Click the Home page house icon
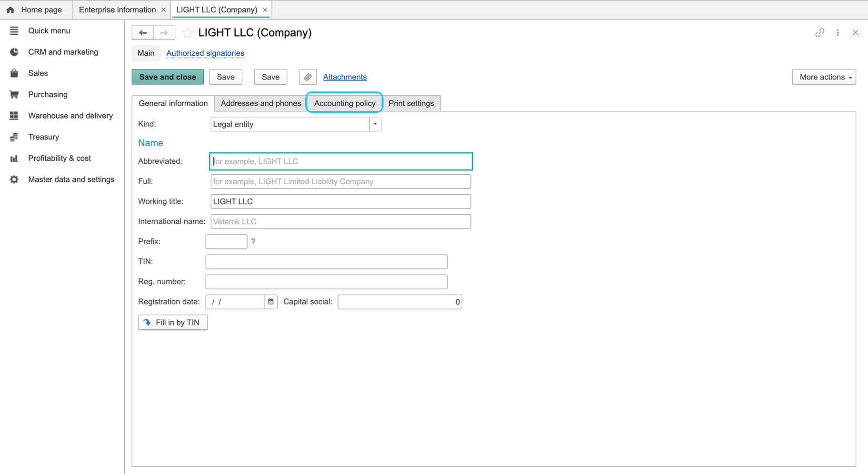This screenshot has height=474, width=868. click(x=10, y=10)
